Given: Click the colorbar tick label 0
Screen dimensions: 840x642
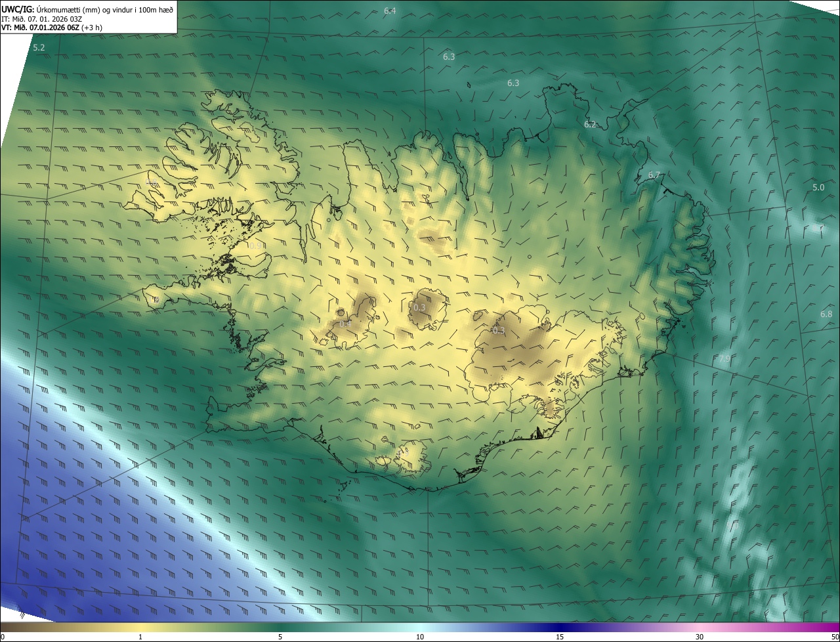Looking at the screenshot, I should [3, 637].
